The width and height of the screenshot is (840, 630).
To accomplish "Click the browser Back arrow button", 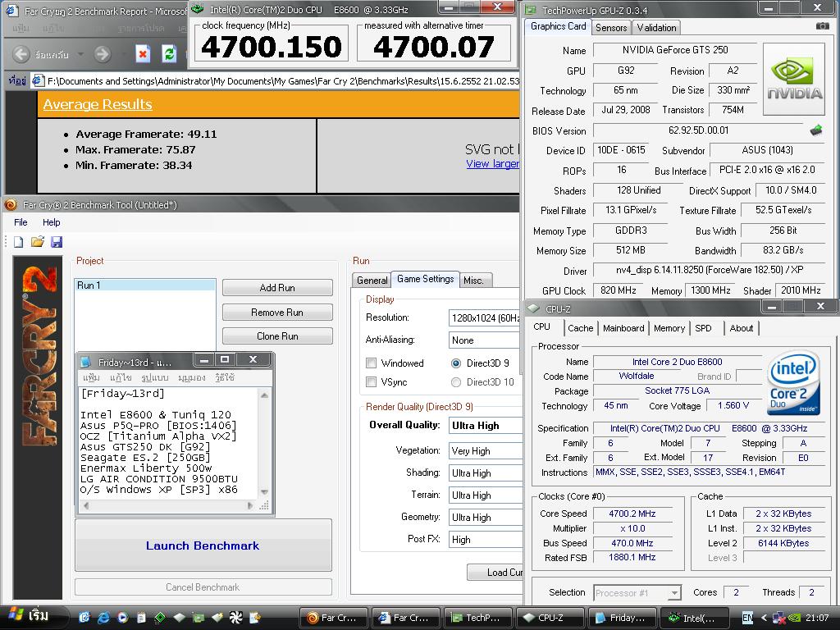I will click(x=21, y=54).
